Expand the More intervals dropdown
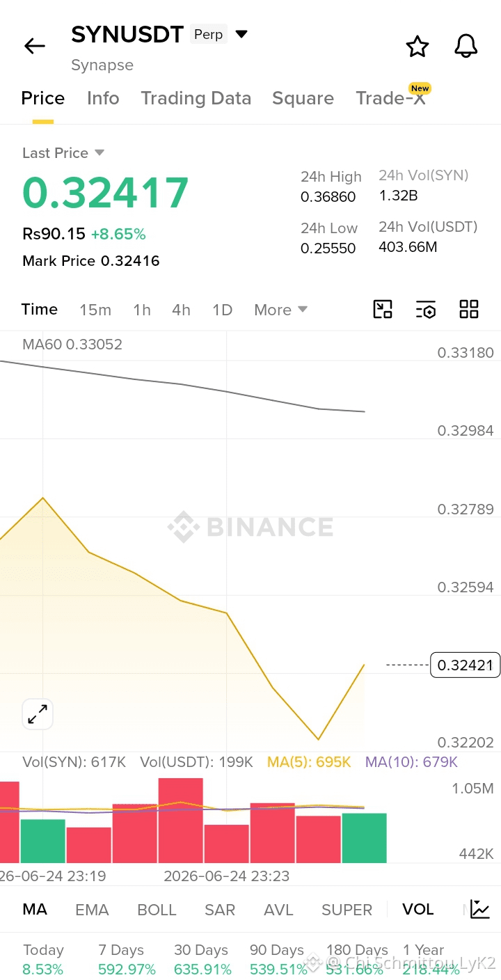Screen dimensions: 501x980 point(280,310)
